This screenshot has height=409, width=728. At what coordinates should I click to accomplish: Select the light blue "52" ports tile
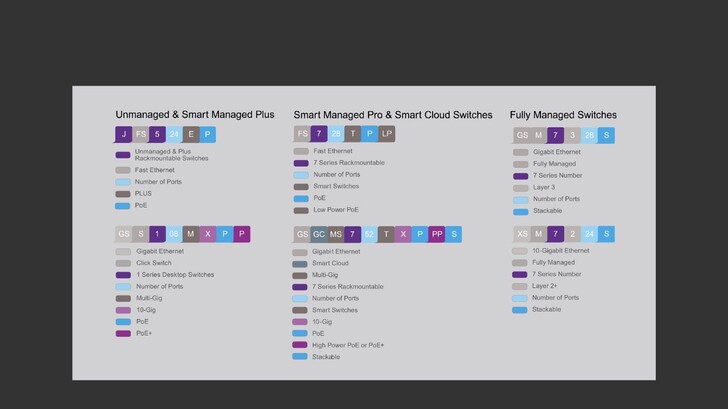[369, 234]
